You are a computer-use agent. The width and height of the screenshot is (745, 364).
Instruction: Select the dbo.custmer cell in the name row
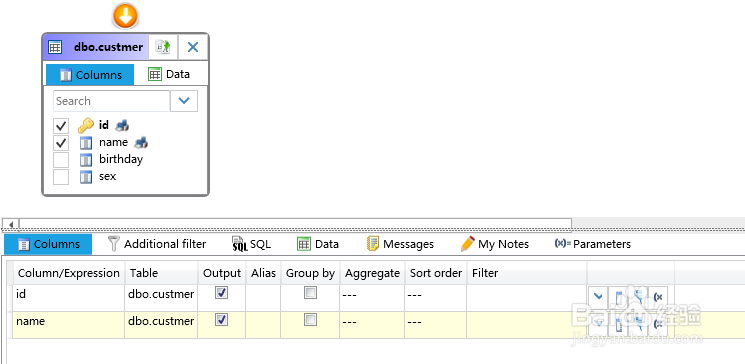[161, 325]
